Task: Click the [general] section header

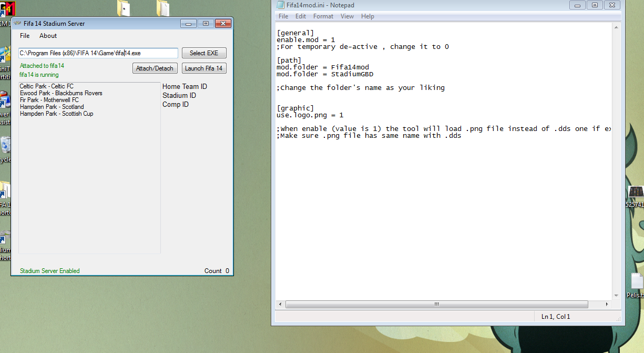Action: (x=295, y=33)
